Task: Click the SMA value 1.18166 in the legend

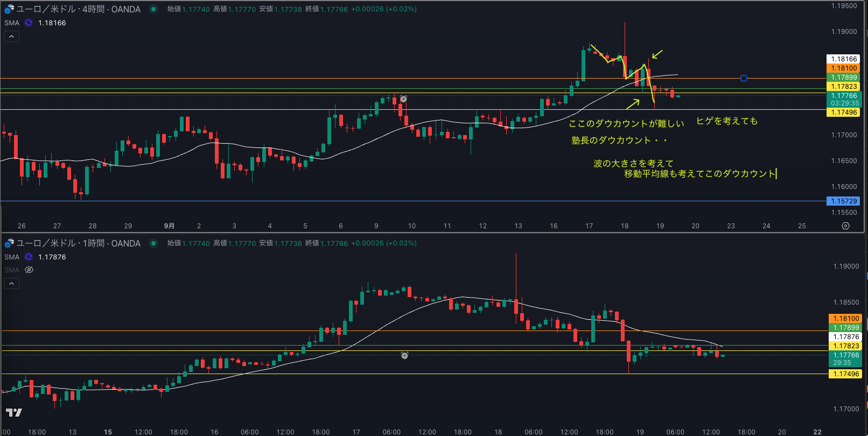Action: (52, 23)
